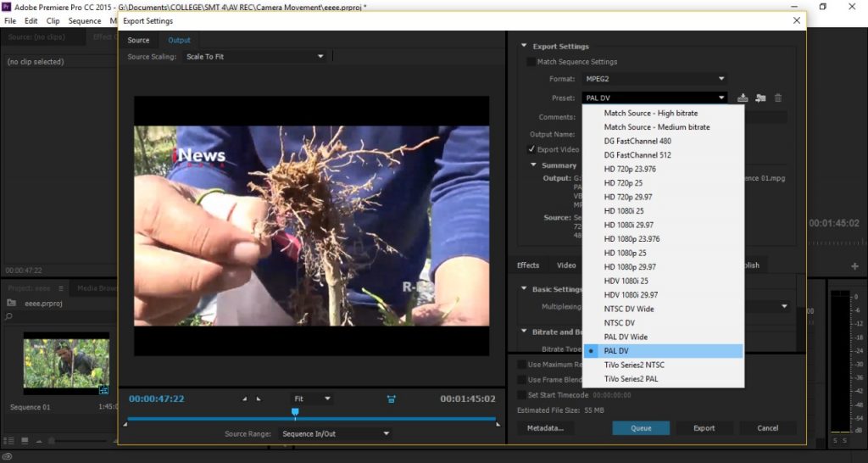Click the Set Out Point icon
This screenshot has height=463, width=868.
pyautogui.click(x=258, y=399)
